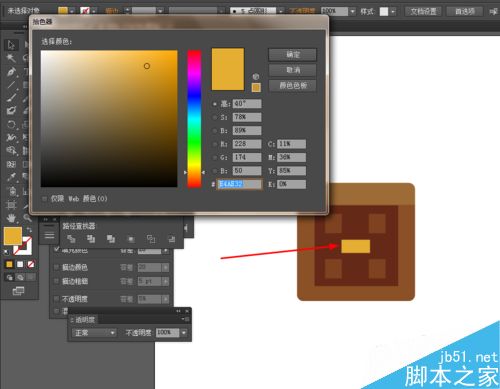Open the collapsed panel hamburger icon
This screenshot has width=500, height=389.
tap(49, 235)
